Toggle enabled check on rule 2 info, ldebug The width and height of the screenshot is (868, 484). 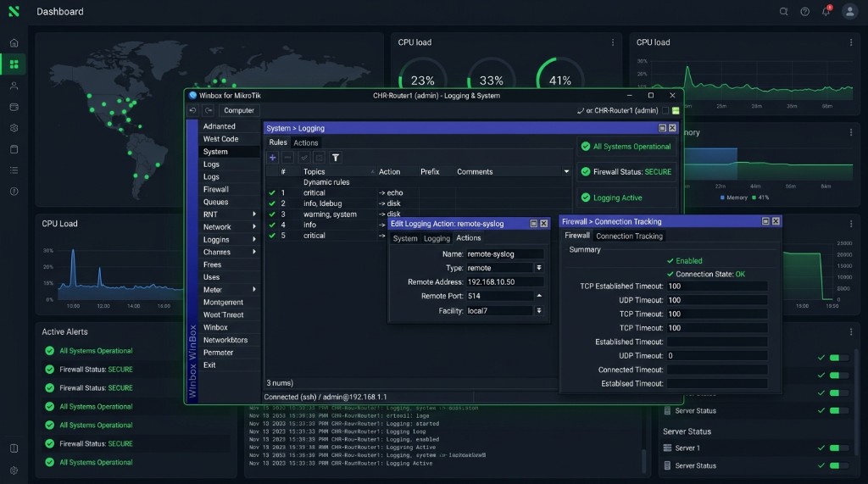[x=272, y=203]
